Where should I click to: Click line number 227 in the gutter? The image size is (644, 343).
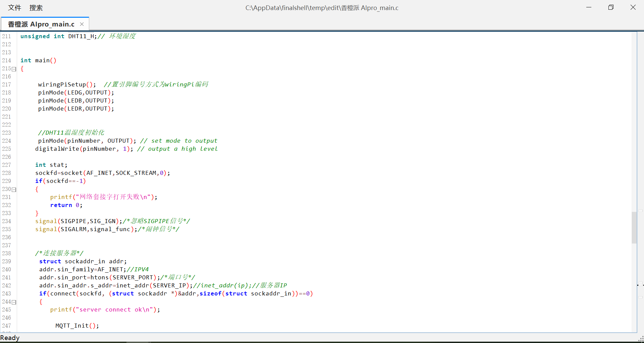coord(7,165)
